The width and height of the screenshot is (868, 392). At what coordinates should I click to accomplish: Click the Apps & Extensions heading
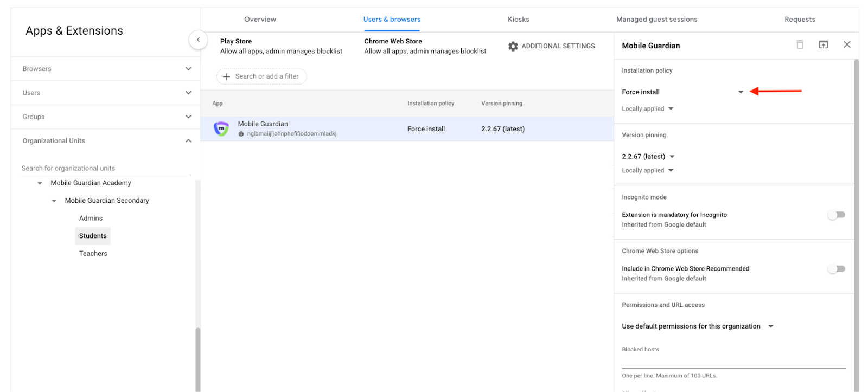(x=74, y=31)
